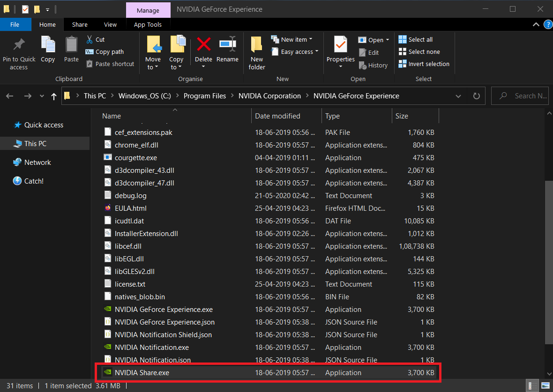
Task: Select NVIDIA GeForce Experience.exe file
Action: point(164,310)
